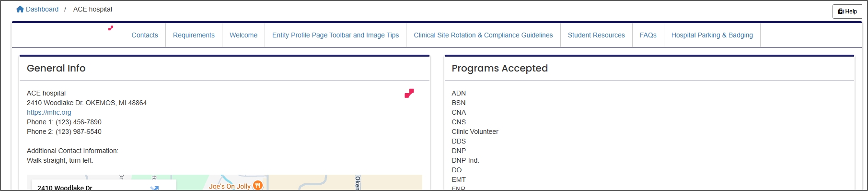The height and width of the screenshot is (191, 868).
Task: Click the DNP program entry
Action: point(459,151)
